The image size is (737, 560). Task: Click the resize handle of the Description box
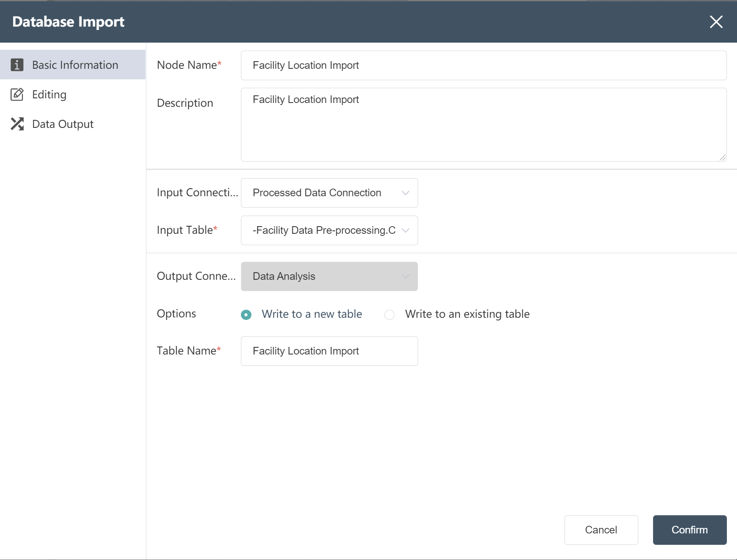click(x=722, y=157)
